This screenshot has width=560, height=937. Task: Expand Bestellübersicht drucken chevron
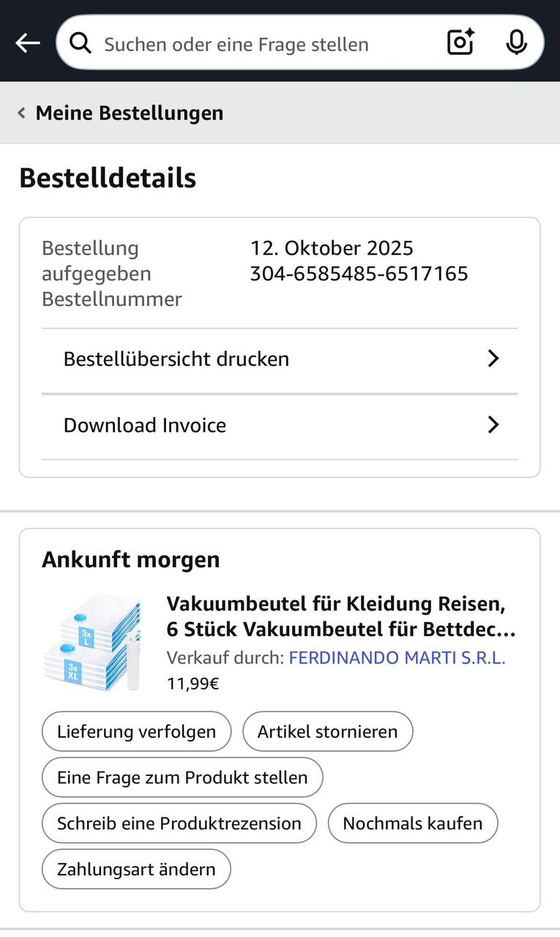493,359
